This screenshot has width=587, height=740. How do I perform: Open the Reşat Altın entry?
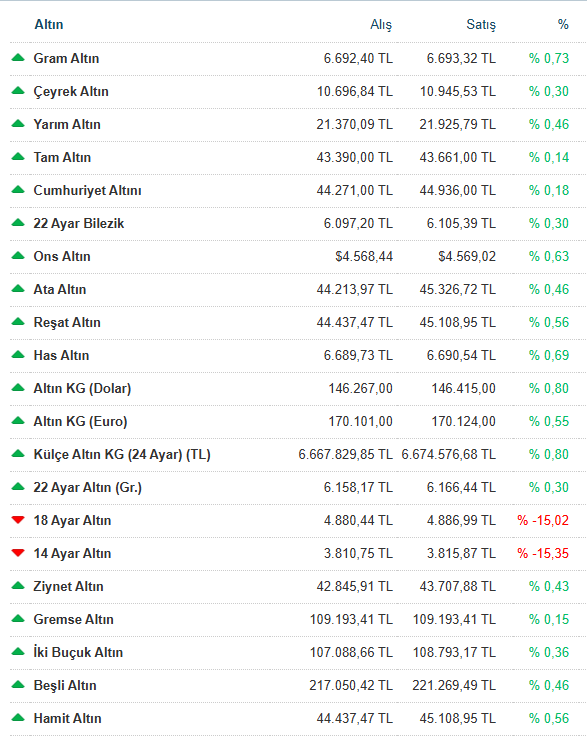pos(67,323)
